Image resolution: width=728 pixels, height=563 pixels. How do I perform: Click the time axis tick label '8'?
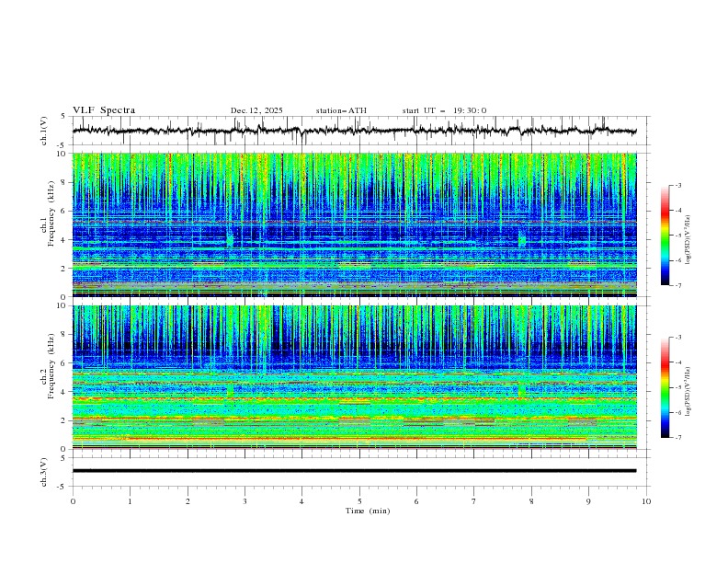tap(531, 501)
